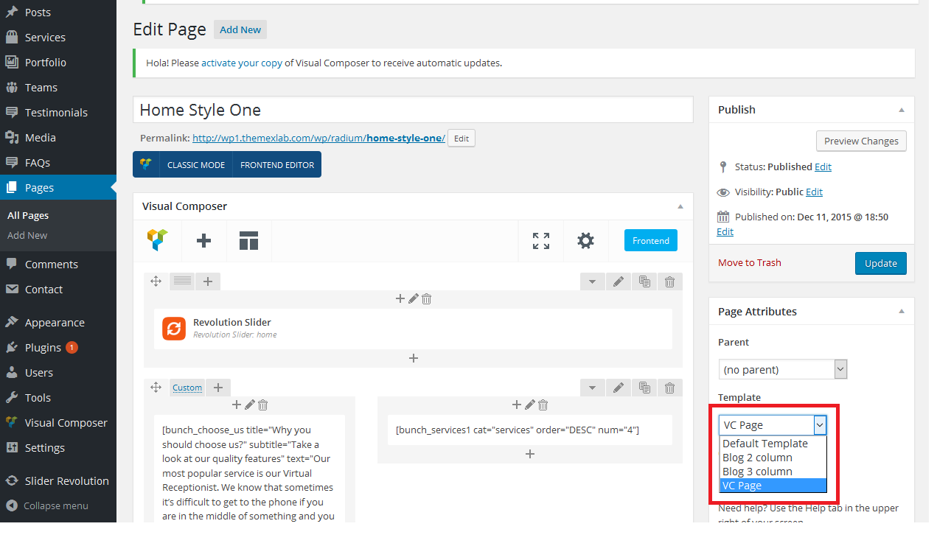Image resolution: width=937 pixels, height=560 pixels.
Task: Delete the first row with trash icon
Action: pos(669,281)
